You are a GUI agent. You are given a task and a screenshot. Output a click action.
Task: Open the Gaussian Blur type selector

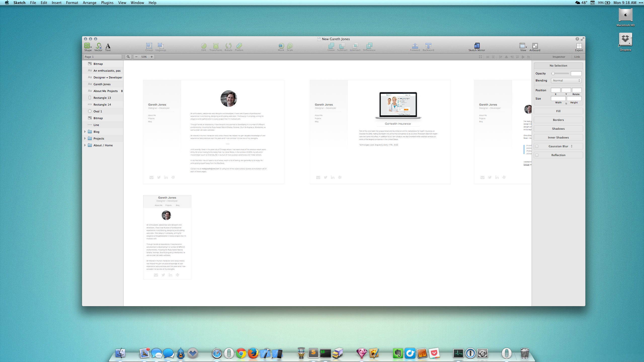pos(572,146)
